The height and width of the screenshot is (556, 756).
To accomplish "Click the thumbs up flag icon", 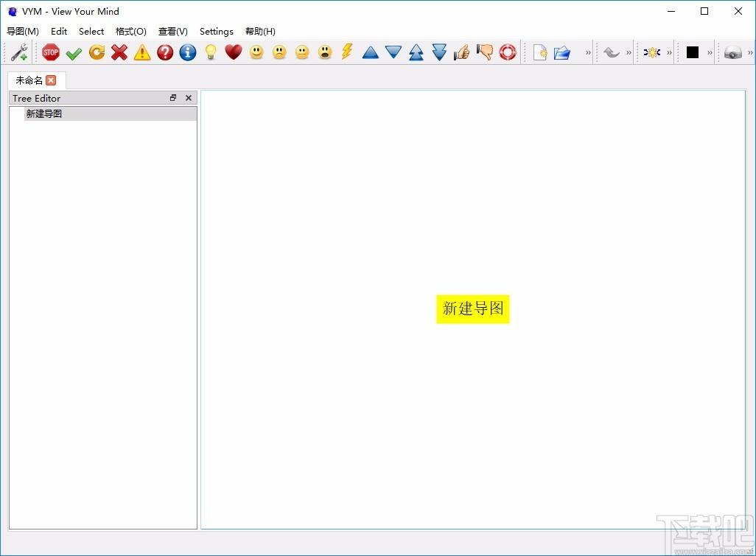I will pos(461,52).
